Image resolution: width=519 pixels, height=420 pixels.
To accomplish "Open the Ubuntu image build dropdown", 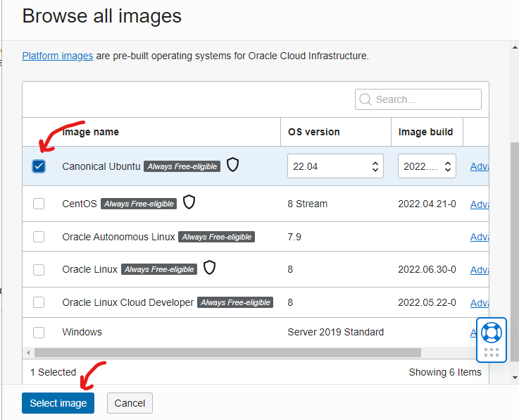I will 427,166.
